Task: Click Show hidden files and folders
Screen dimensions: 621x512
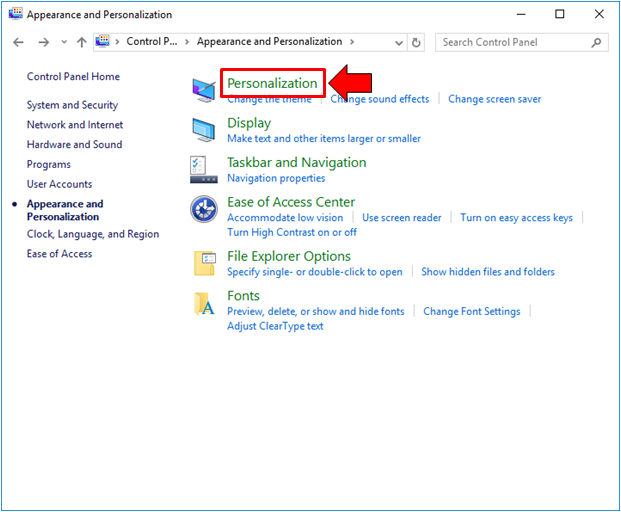Action: tap(487, 271)
